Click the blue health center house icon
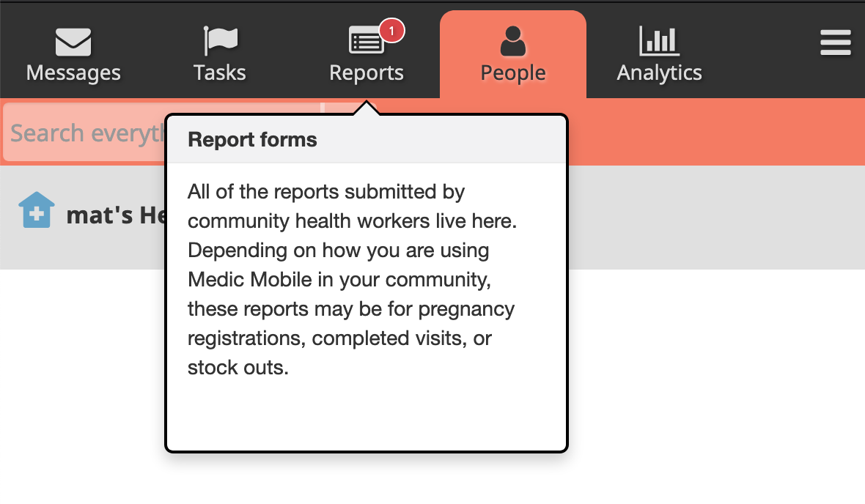Image resolution: width=865 pixels, height=504 pixels. (x=37, y=210)
